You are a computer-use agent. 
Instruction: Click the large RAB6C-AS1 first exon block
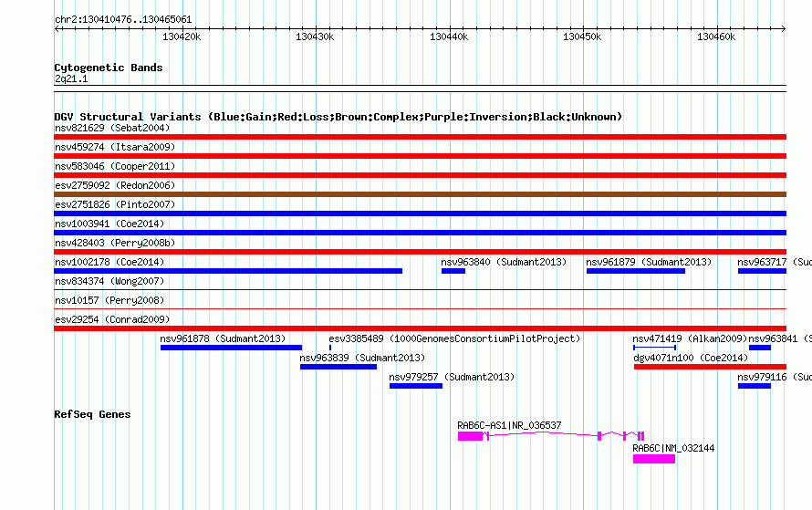470,436
